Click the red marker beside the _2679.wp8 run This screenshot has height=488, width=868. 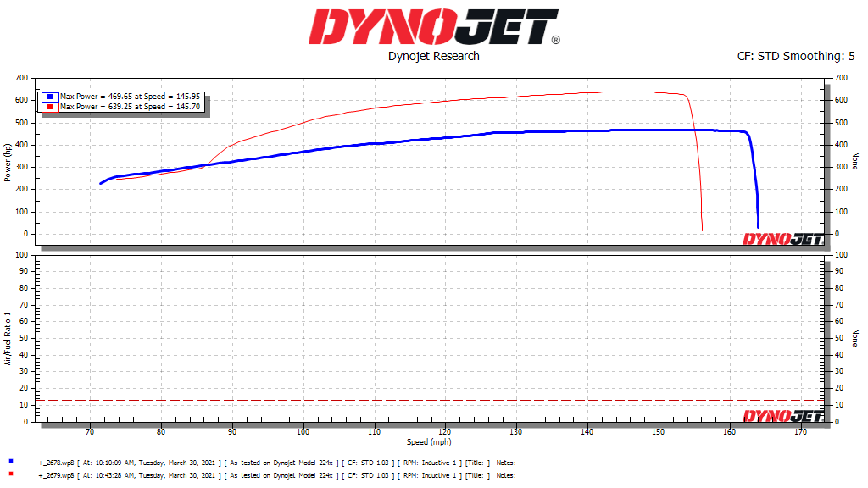tap(10, 474)
